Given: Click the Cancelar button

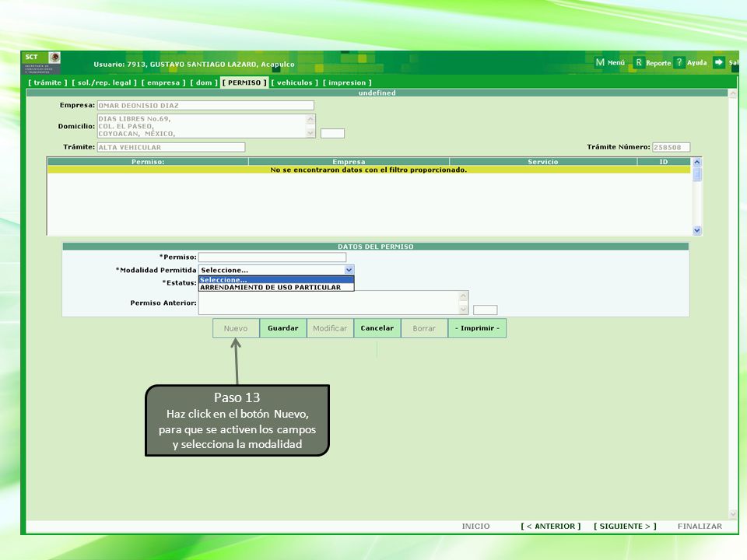Looking at the screenshot, I should 377,328.
